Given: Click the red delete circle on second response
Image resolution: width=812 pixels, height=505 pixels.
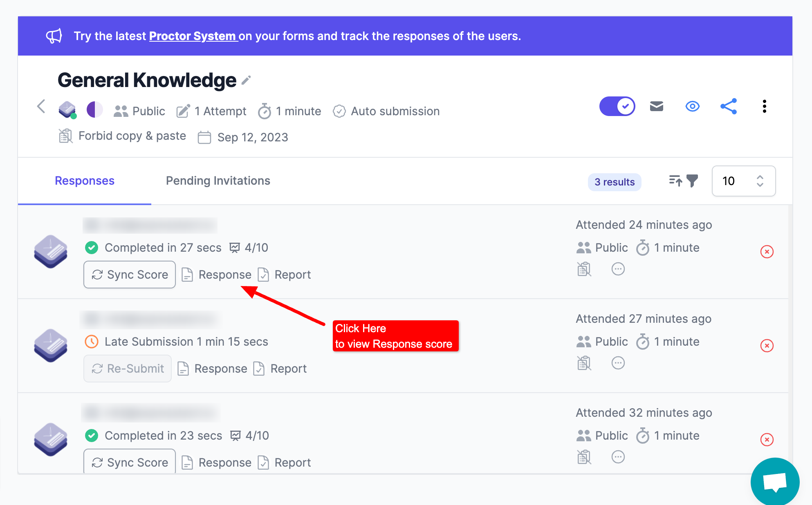Looking at the screenshot, I should coord(767,346).
